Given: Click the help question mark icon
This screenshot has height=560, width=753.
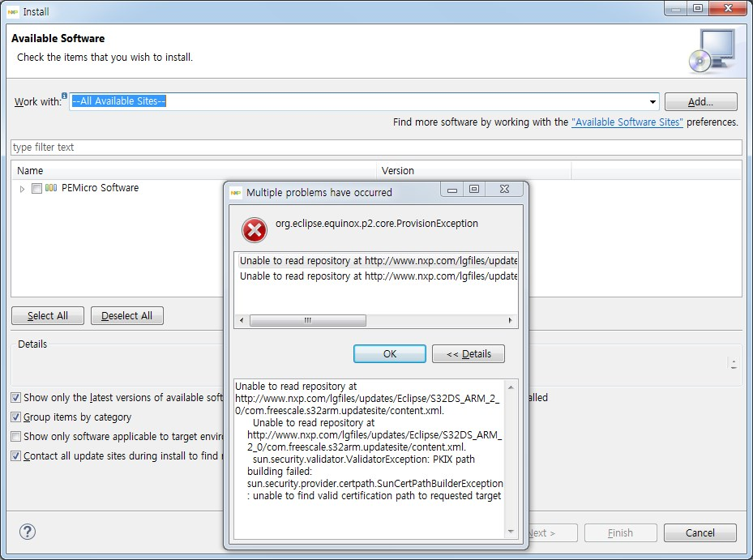Looking at the screenshot, I should click(28, 532).
